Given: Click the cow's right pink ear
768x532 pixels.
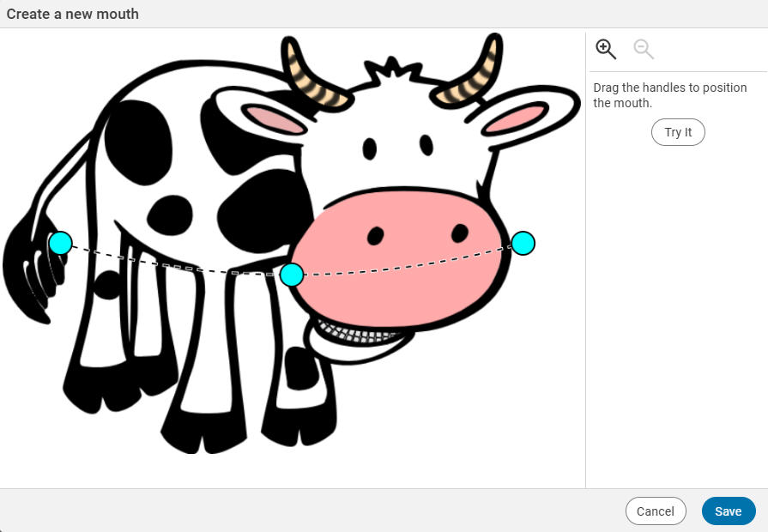Looking at the screenshot, I should tap(515, 118).
